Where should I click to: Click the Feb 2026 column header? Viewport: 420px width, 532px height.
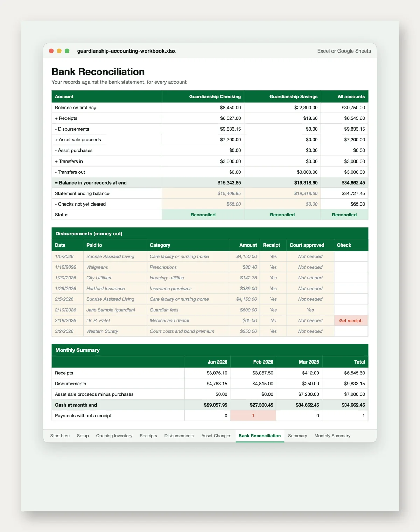click(253, 362)
